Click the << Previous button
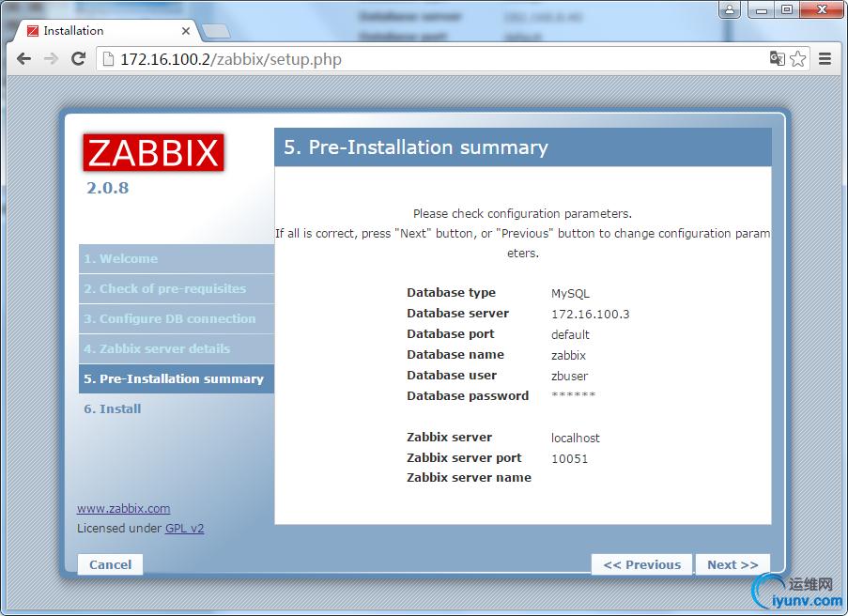Screen dimensions: 848x616 pyautogui.click(x=642, y=564)
